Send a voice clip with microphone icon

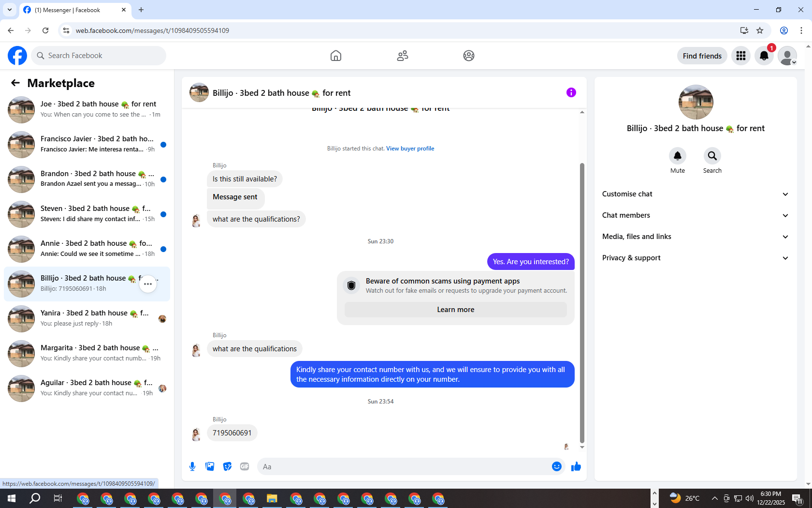coord(192,466)
